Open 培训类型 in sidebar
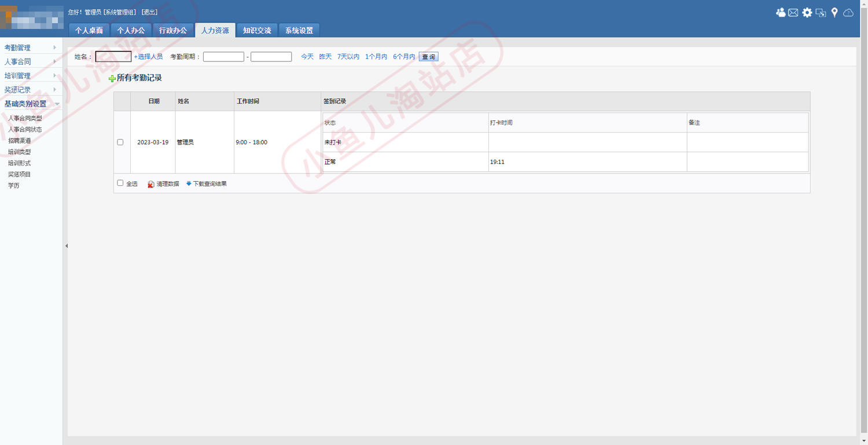Image resolution: width=868 pixels, height=445 pixels. 19,152
